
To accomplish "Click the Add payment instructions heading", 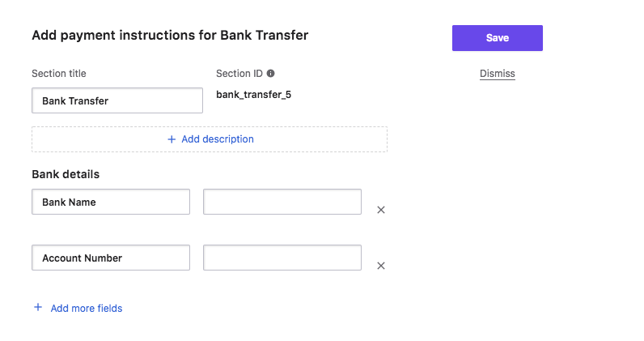I will (x=170, y=36).
